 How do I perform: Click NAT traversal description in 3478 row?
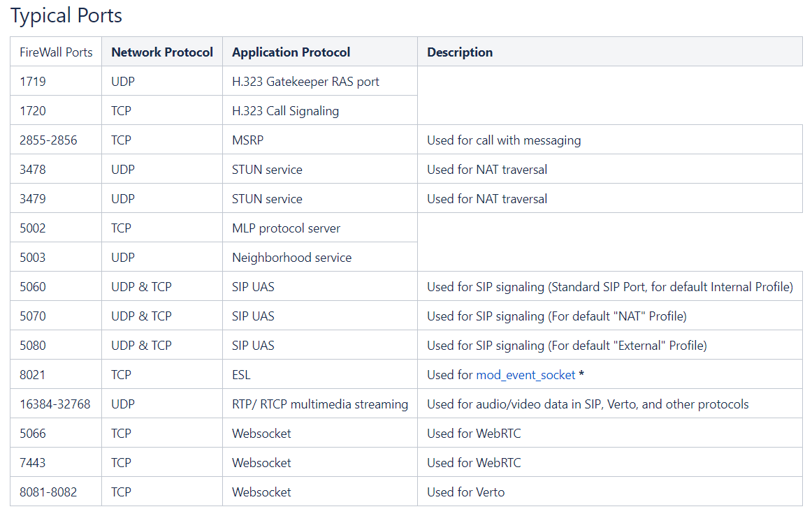pyautogui.click(x=610, y=169)
